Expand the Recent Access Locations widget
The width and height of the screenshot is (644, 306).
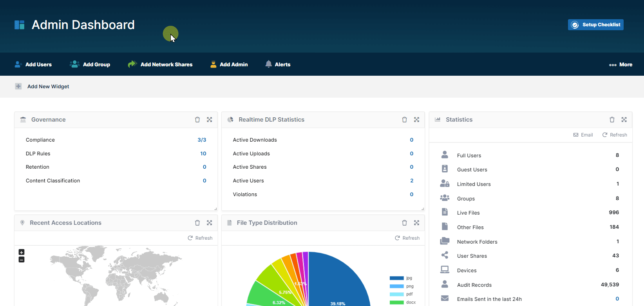click(210, 223)
